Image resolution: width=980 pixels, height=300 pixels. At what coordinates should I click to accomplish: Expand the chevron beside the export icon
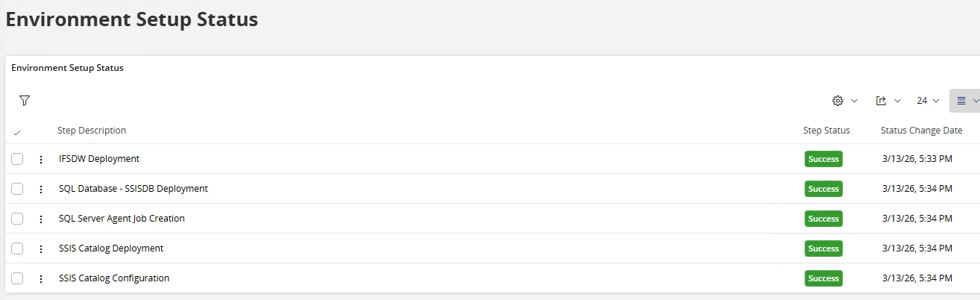coord(898,101)
